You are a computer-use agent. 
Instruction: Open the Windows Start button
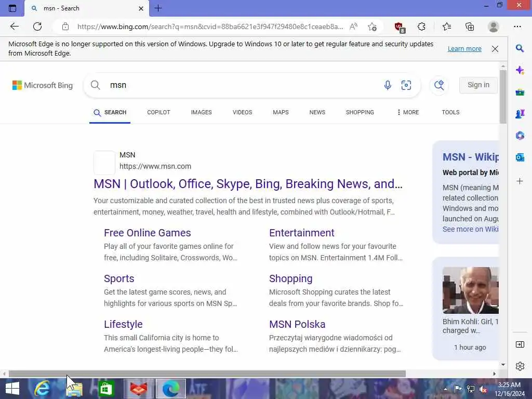tap(12, 389)
